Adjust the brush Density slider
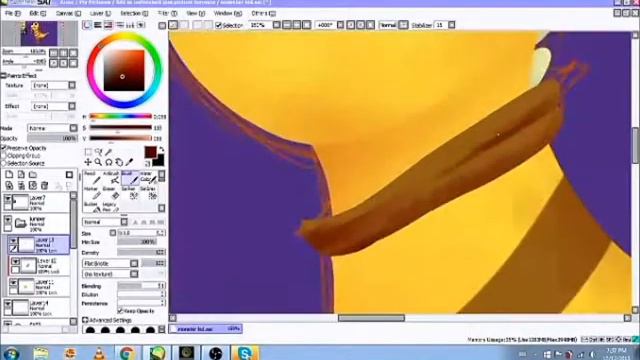The image size is (640, 360). [x=141, y=253]
